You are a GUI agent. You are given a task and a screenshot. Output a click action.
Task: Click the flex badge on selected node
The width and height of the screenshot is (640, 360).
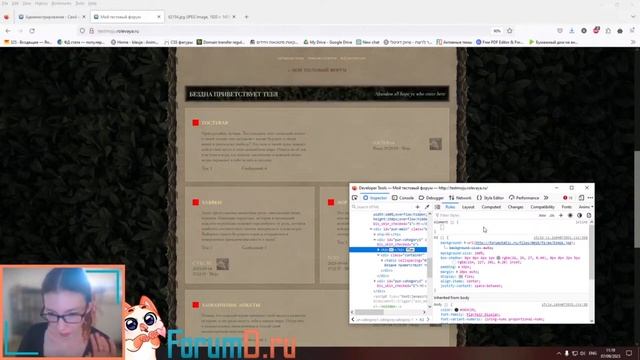pyautogui.click(x=410, y=249)
